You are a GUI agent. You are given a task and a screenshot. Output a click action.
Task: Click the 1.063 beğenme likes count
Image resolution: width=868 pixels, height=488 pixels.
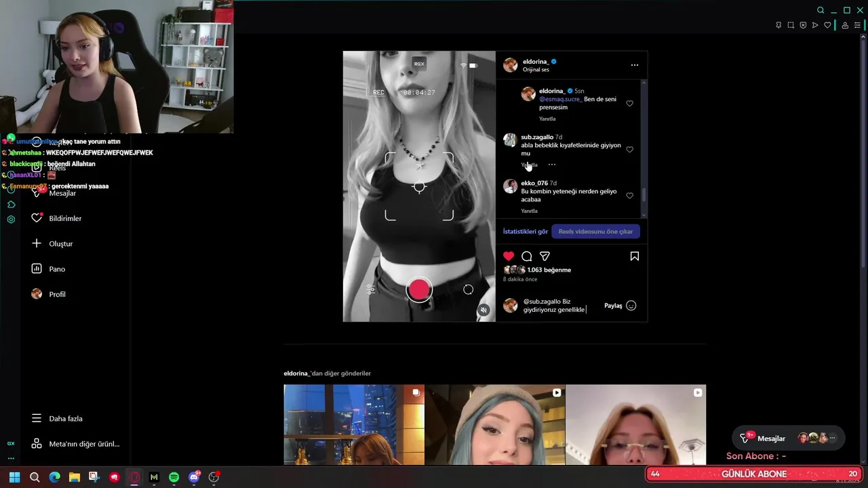(549, 270)
